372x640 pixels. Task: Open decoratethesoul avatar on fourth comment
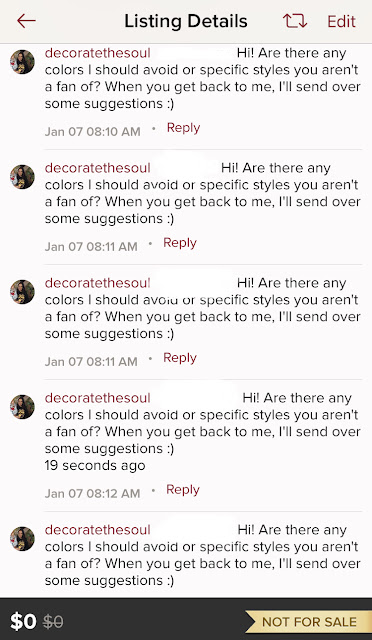(x=22, y=407)
